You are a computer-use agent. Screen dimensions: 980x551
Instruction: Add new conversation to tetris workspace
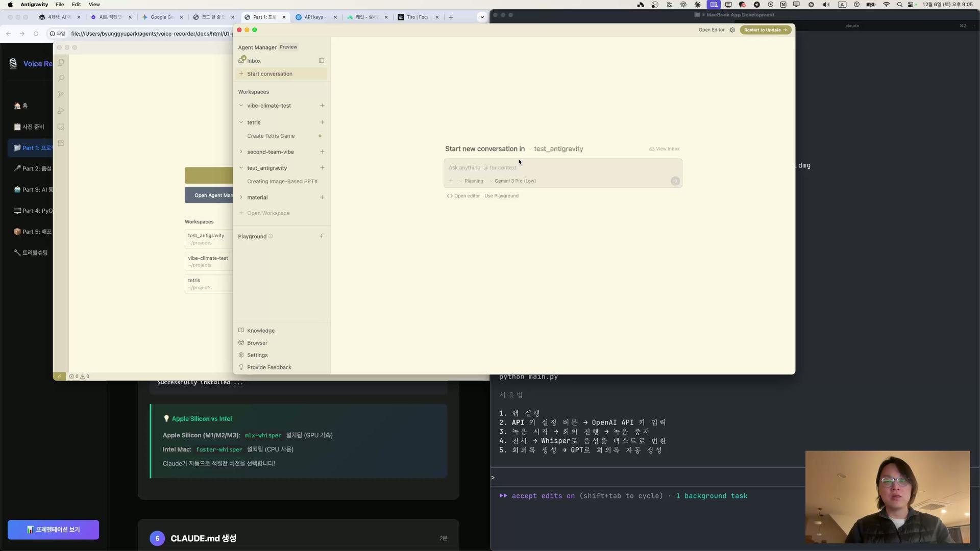click(322, 122)
